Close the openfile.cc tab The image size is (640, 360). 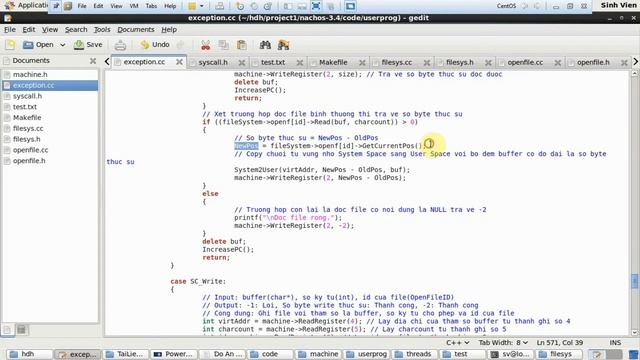point(558,62)
